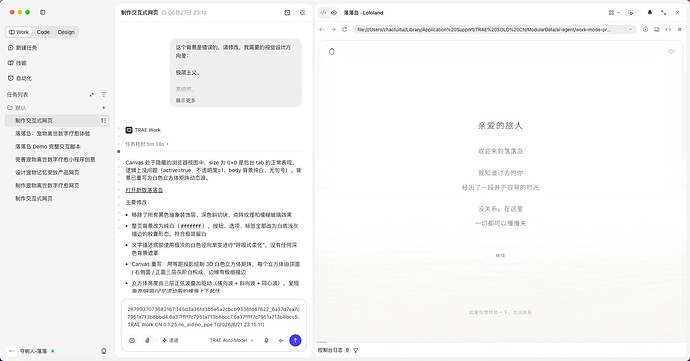690x361 pixels.
Task: Expand the preview panel to fullscreen
Action: click(x=663, y=13)
